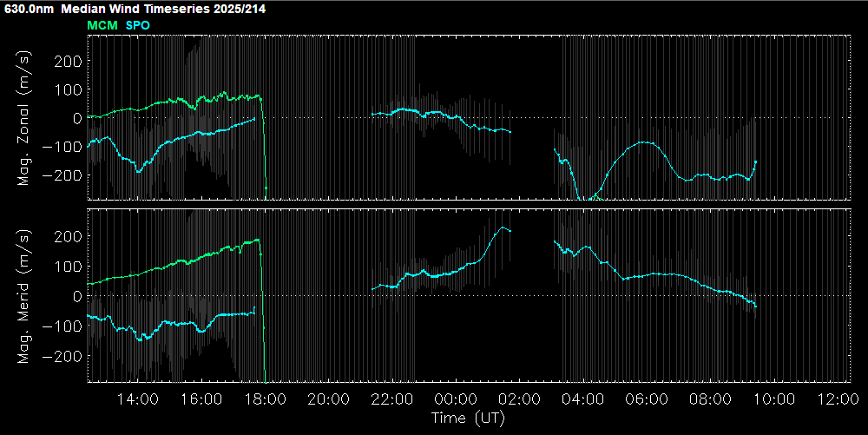Click the 00:00 time tick label

pos(456,399)
